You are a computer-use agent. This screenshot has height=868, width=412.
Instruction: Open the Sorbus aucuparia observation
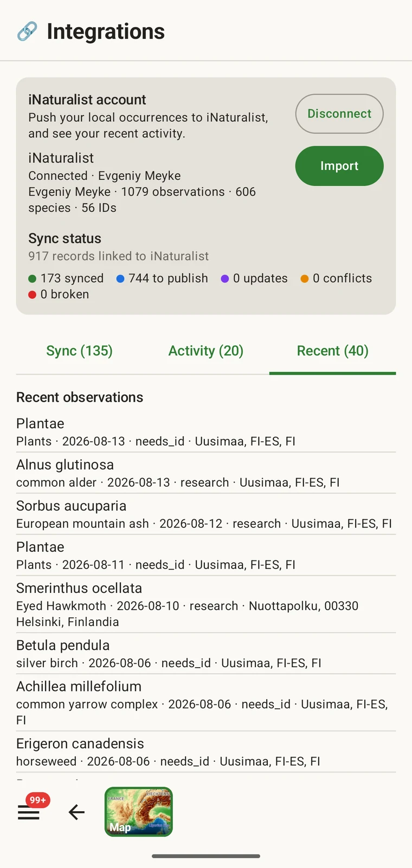coord(206,514)
